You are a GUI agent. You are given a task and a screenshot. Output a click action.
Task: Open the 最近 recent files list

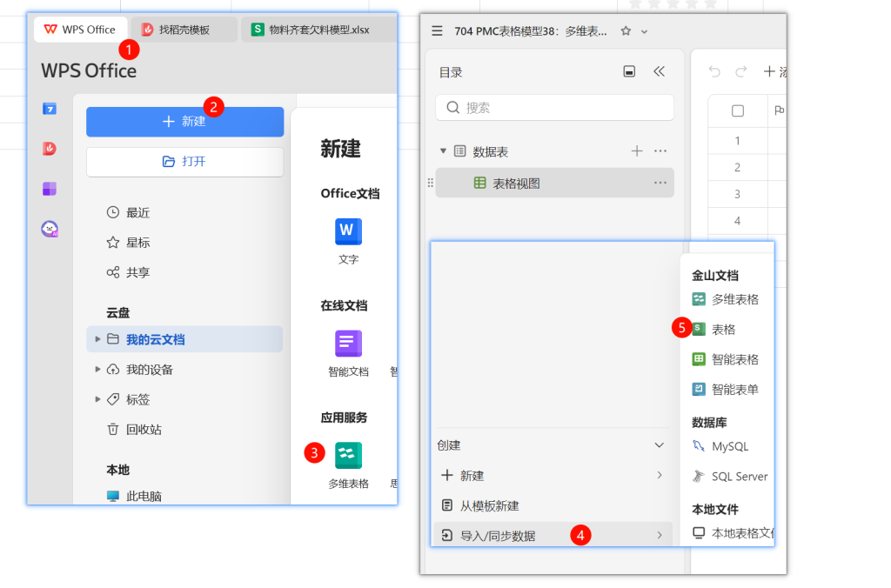tap(128, 212)
